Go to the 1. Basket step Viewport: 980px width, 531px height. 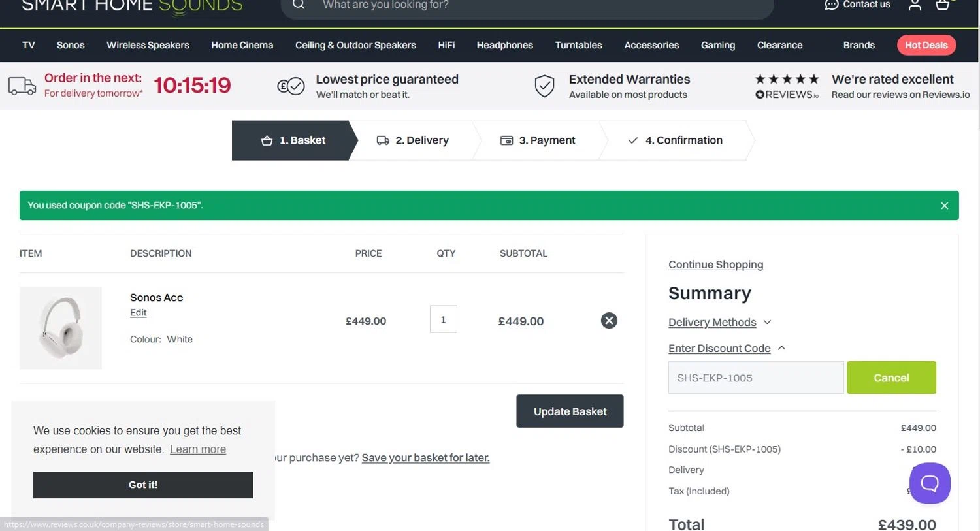[293, 140]
